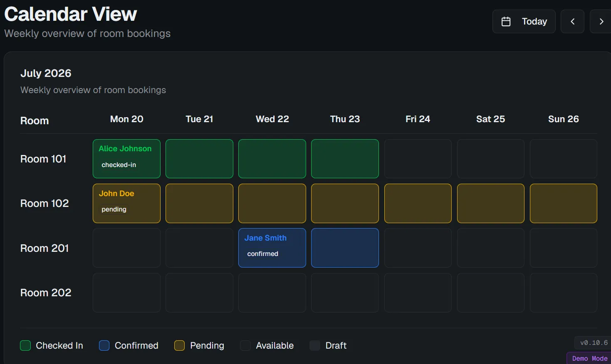
Task: Click the Today button
Action: point(524,21)
